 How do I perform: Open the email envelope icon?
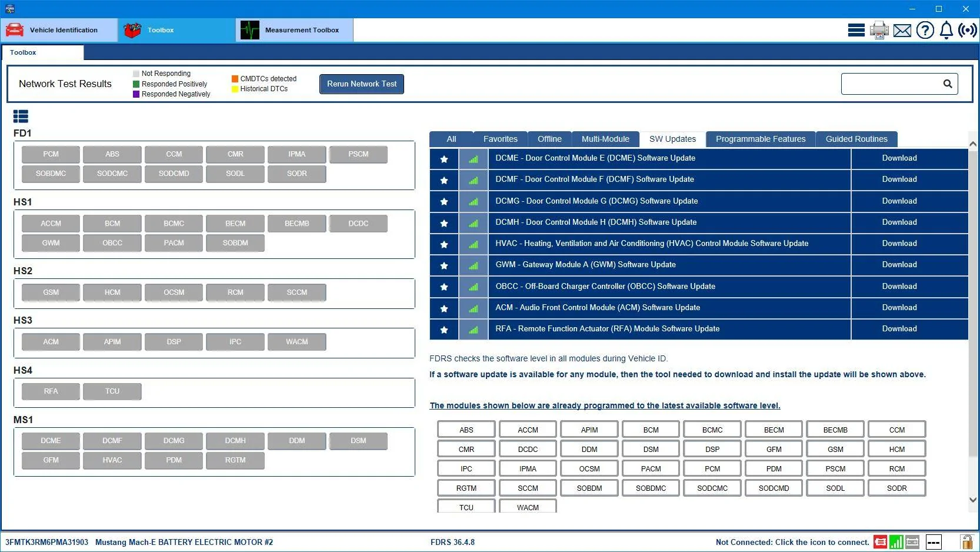coord(902,31)
